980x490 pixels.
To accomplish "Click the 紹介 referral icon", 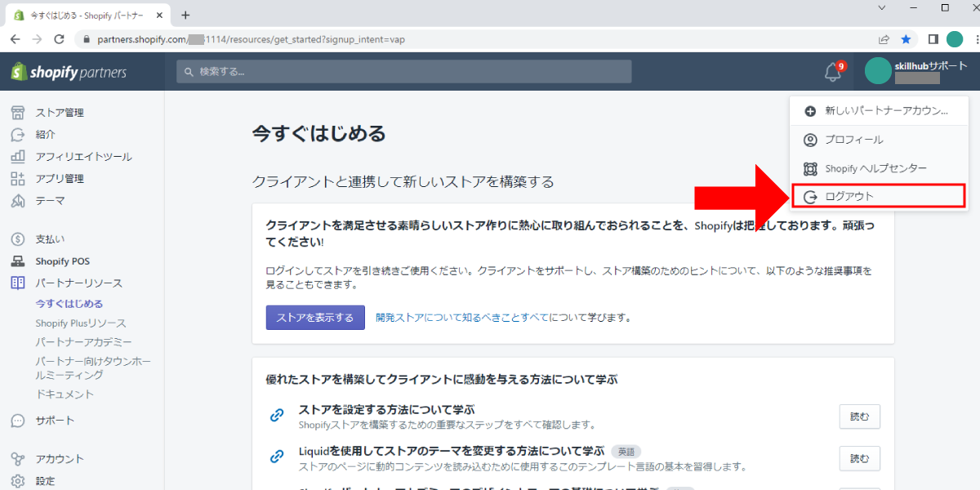I will [x=18, y=135].
